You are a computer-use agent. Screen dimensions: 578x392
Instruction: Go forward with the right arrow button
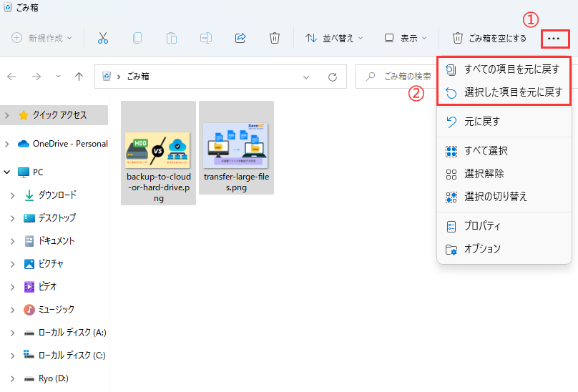tap(36, 77)
